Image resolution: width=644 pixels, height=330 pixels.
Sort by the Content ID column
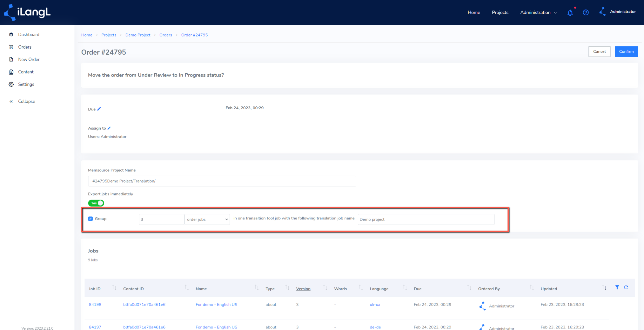point(187,287)
